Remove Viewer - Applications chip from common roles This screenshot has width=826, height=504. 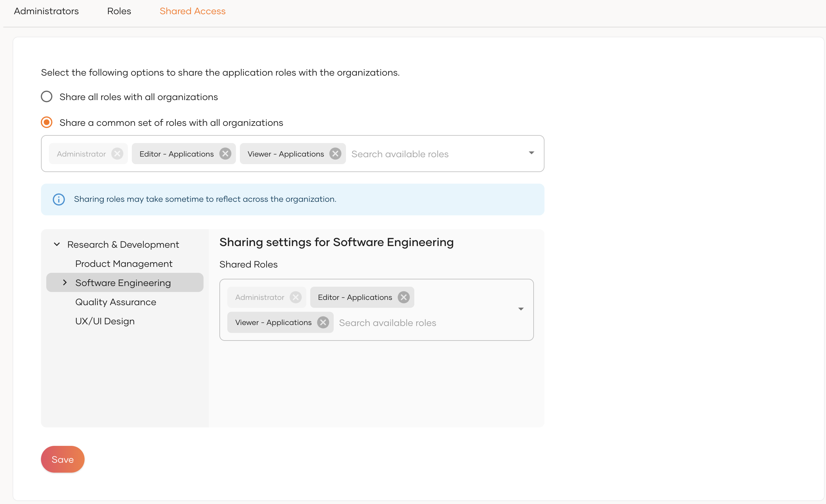[x=335, y=154]
